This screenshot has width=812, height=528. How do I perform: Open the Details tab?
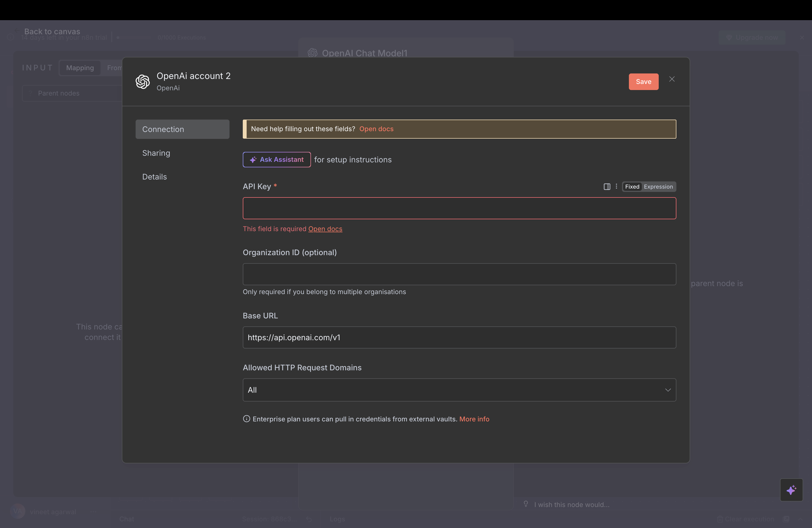coord(154,176)
